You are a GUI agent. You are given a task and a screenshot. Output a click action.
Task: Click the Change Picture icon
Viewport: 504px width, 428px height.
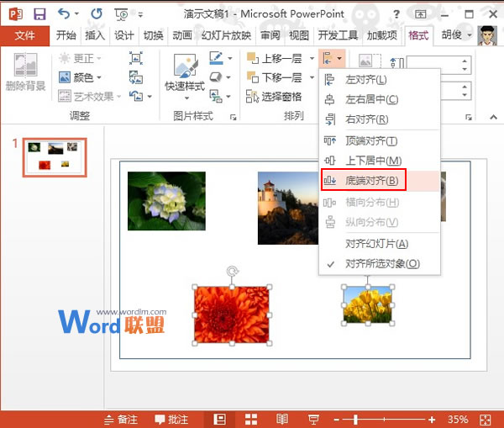point(136,77)
